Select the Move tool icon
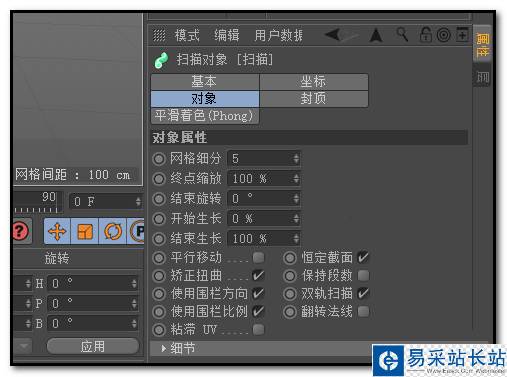Screen dimensions: 507x377 pos(57,231)
